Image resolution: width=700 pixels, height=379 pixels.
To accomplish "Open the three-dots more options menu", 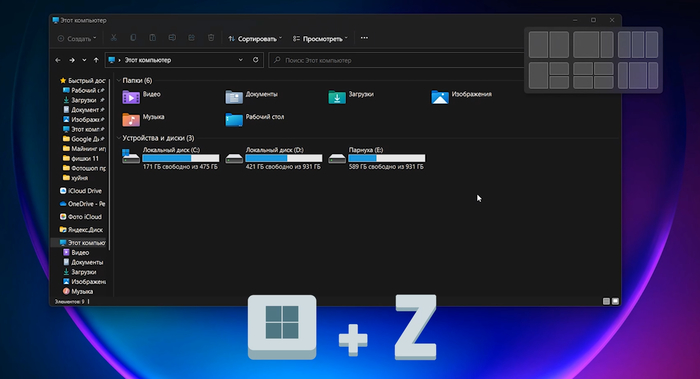I will point(364,38).
